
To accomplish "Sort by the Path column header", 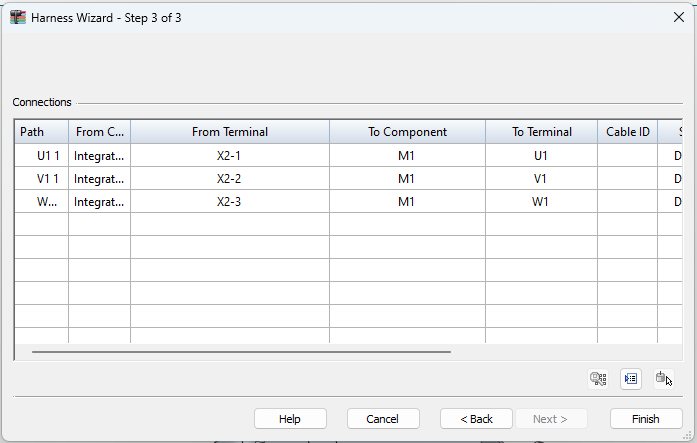I will click(x=41, y=132).
